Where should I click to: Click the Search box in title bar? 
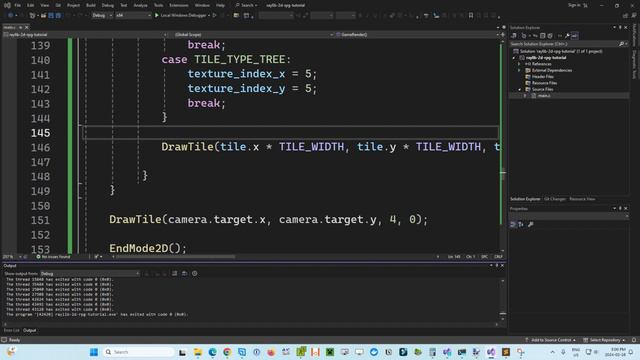[x=247, y=5]
